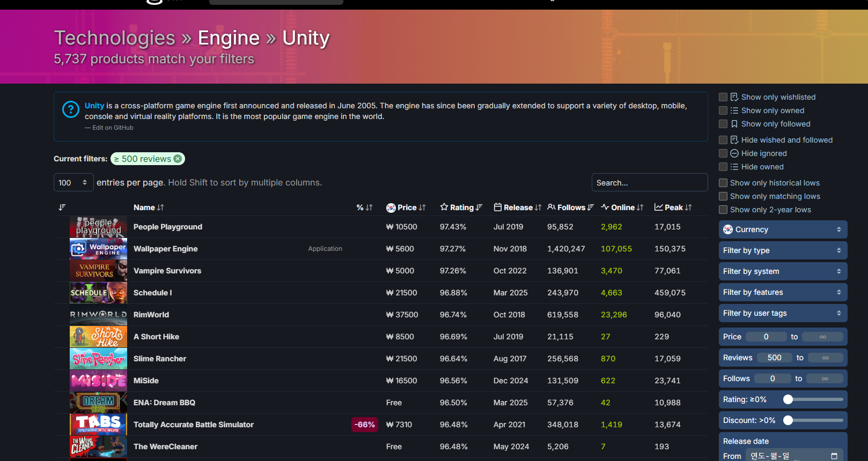
Task: Open RimWorld logo thumbnail
Action: point(99,315)
